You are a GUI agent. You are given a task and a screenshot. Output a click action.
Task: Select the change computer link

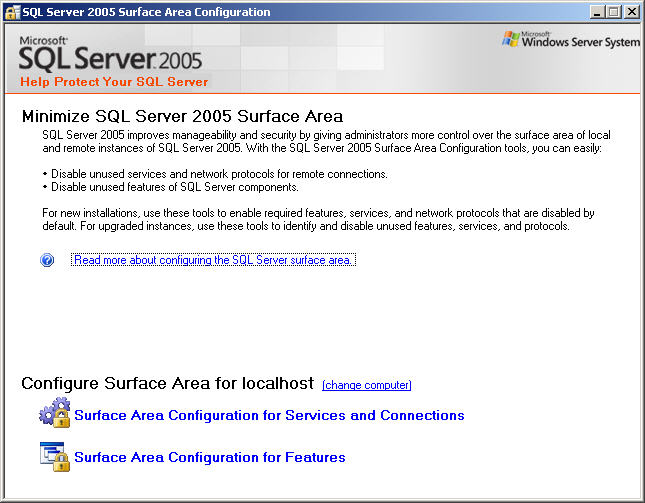click(366, 385)
